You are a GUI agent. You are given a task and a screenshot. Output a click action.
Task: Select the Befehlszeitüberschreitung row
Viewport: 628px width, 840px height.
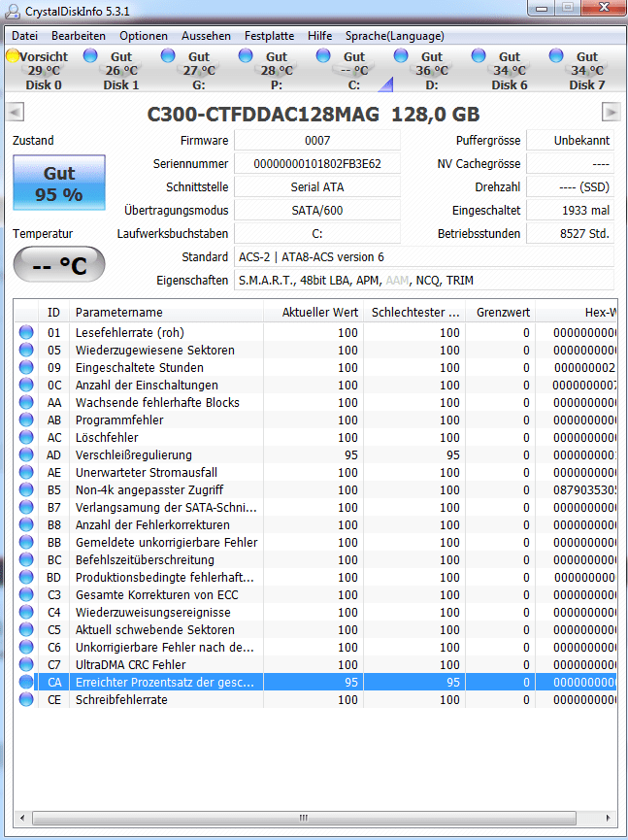[x=315, y=559]
